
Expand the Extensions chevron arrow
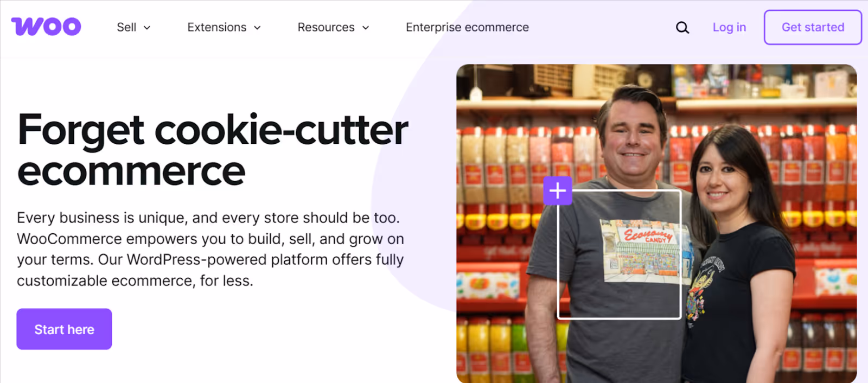pyautogui.click(x=257, y=28)
